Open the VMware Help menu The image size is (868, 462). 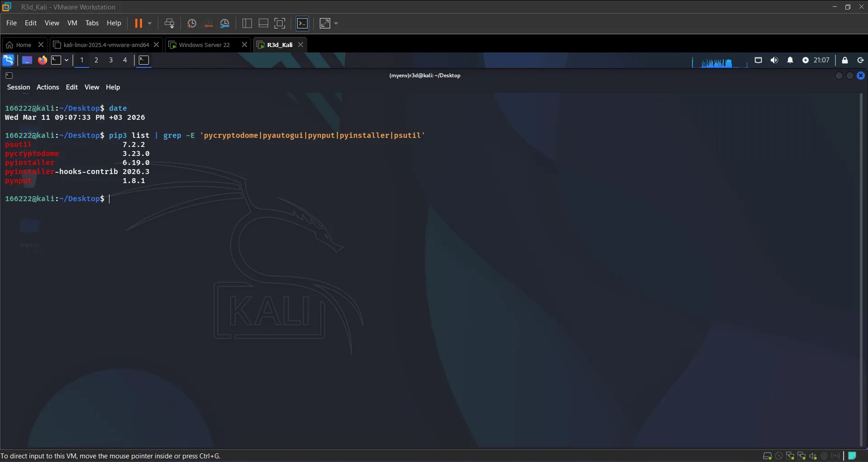pos(114,23)
